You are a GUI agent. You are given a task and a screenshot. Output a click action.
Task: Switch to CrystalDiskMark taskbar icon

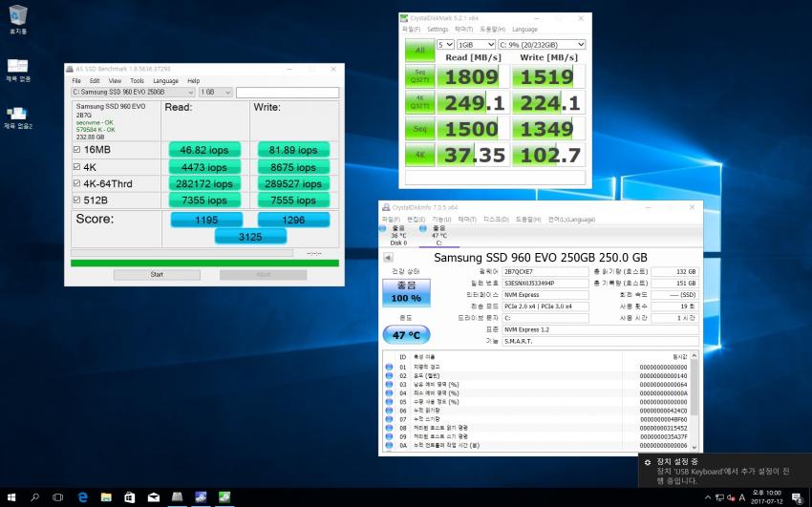[x=224, y=497]
